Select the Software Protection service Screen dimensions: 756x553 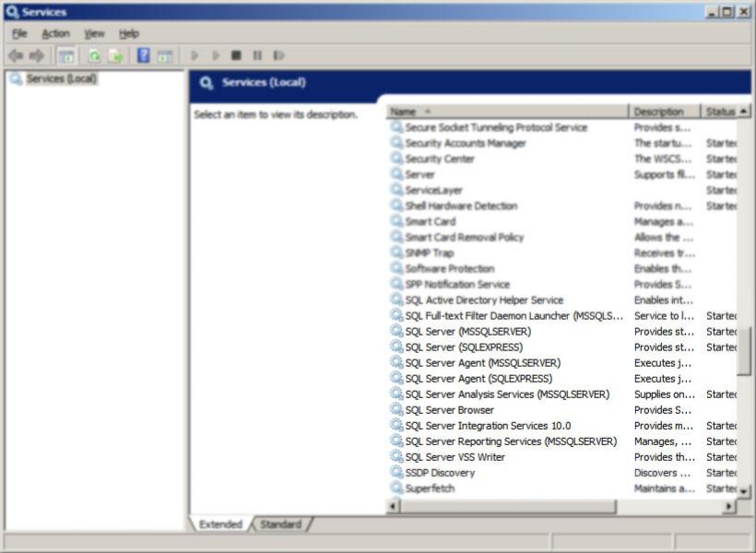[449, 268]
